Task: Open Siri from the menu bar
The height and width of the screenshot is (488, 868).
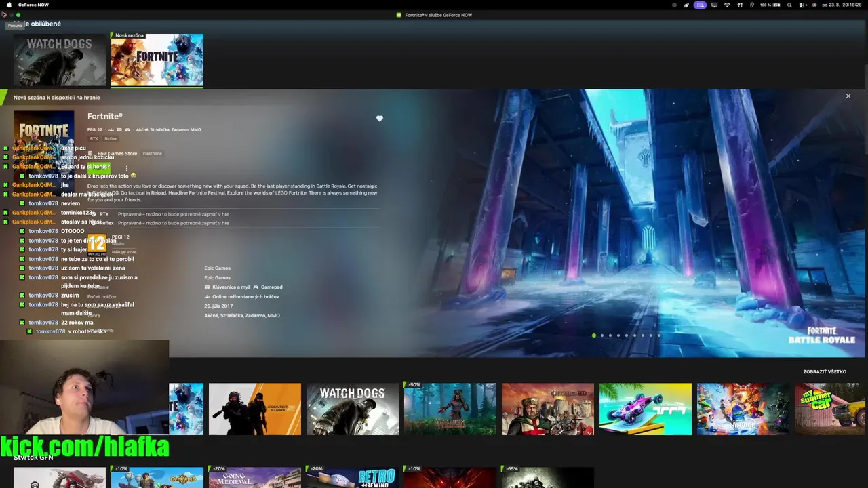Action: (814, 5)
